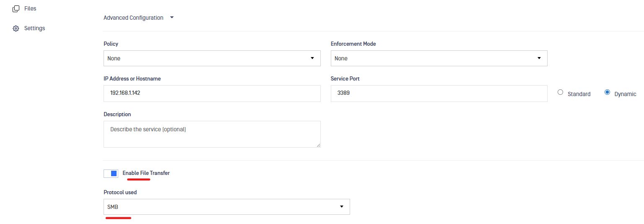Collapse the Advanced Configuration section arrow
Viewport: 644px width, 224px height.
tap(172, 18)
